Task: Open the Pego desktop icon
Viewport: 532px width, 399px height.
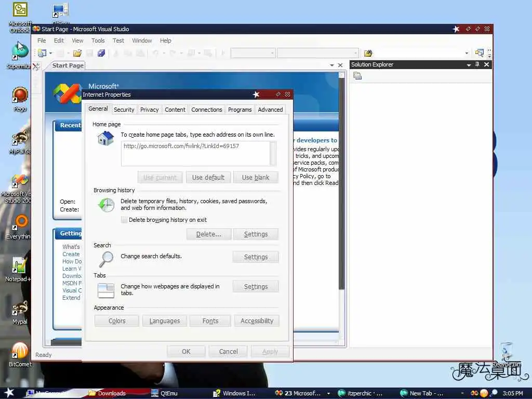Action: (20, 99)
